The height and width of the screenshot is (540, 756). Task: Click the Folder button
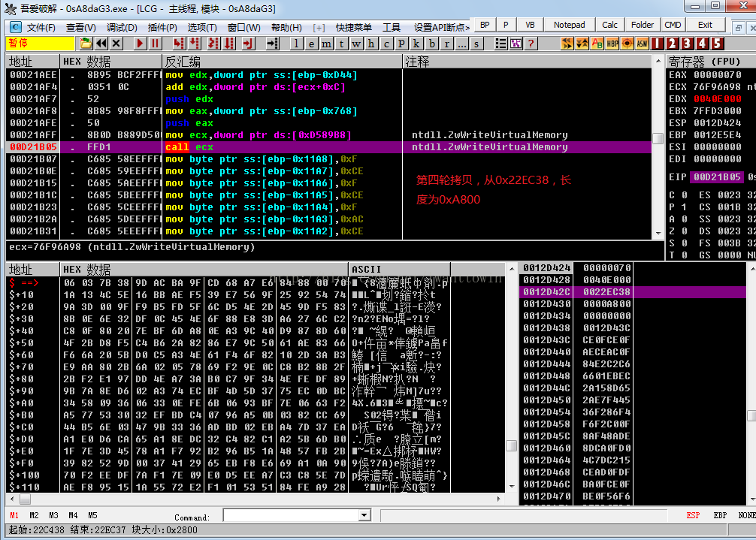point(643,25)
